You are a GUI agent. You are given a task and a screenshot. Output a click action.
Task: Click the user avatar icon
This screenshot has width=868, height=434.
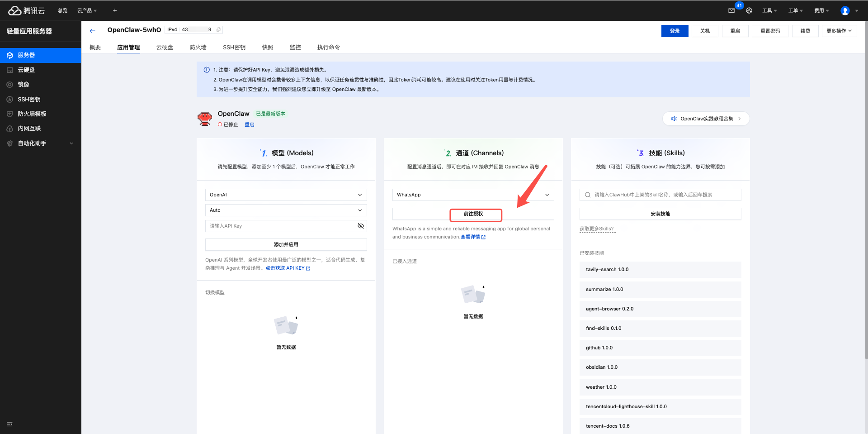point(845,10)
